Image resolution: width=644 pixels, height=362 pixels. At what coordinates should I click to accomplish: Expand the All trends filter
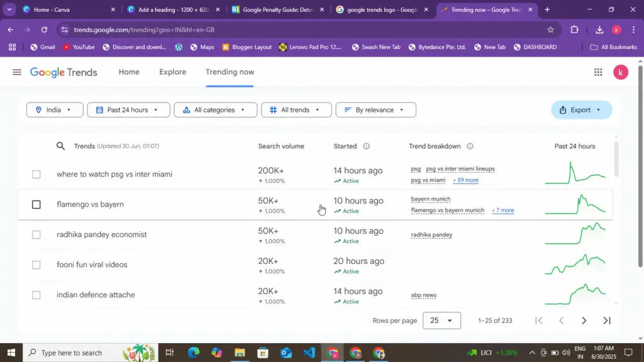click(x=296, y=110)
